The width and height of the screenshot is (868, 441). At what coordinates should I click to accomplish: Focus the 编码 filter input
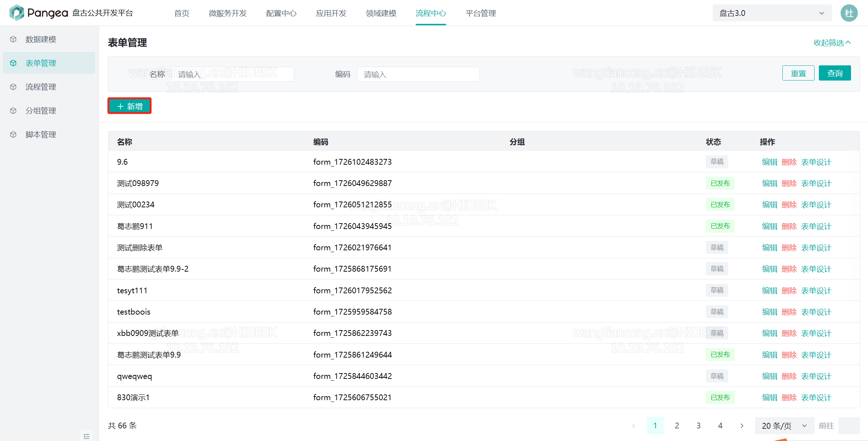(x=418, y=74)
